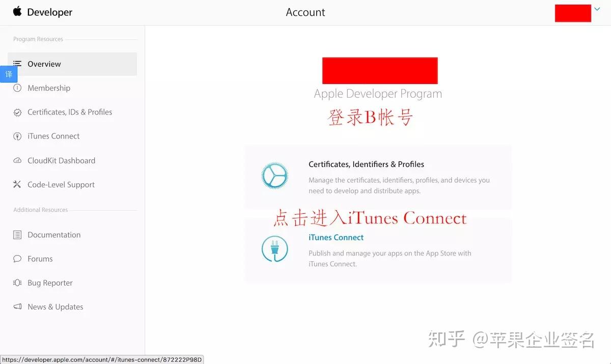The height and width of the screenshot is (364, 611).
Task: Click the Account page title
Action: (x=305, y=12)
